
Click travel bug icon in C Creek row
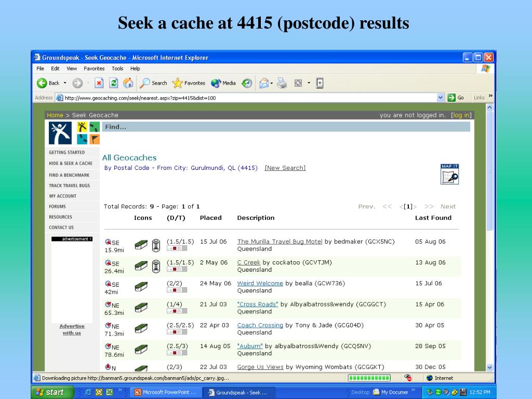pos(156,267)
